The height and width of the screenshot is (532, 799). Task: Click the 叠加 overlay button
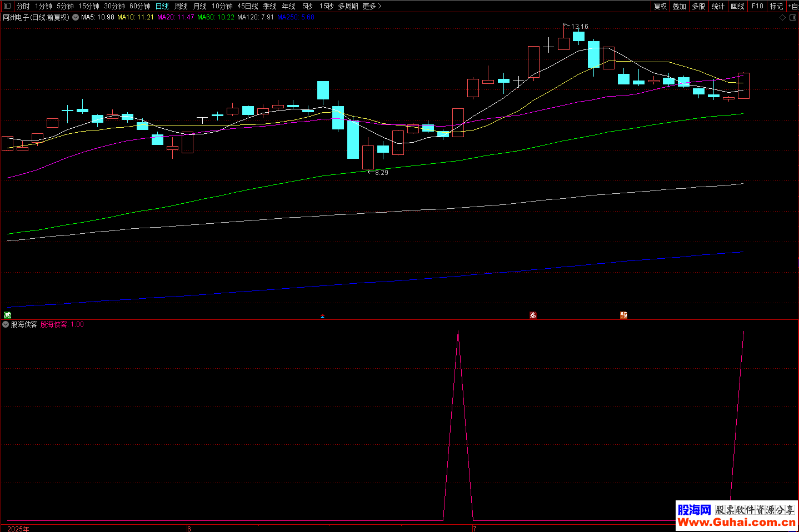tap(680, 6)
